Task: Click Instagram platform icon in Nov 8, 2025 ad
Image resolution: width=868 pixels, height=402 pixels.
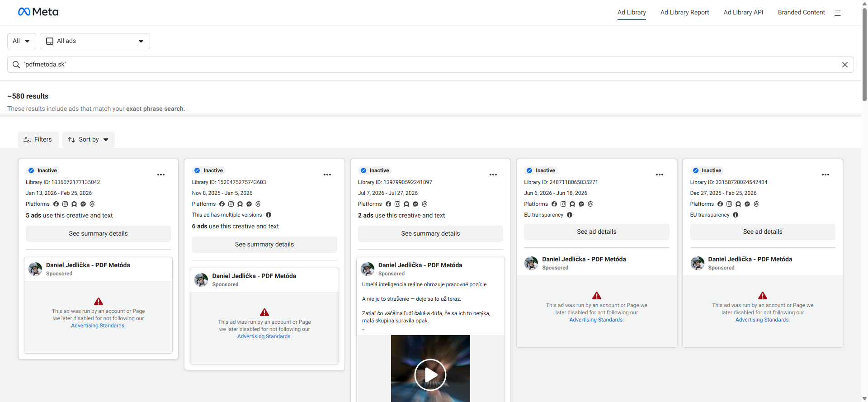Action: tap(231, 204)
